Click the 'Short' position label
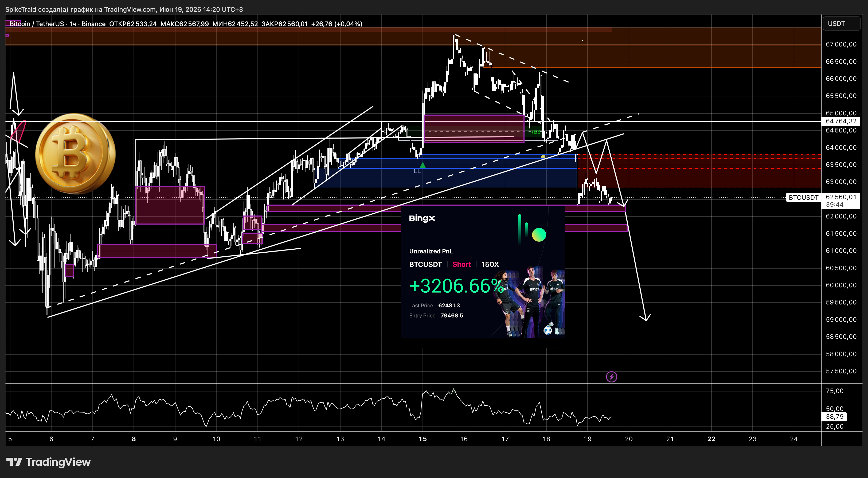868x478 pixels. [461, 264]
